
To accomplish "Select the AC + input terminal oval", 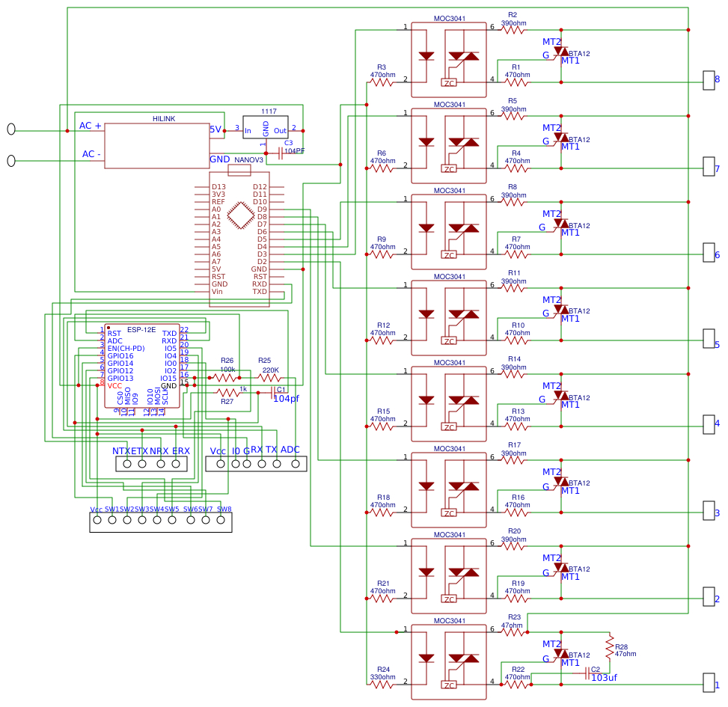I will coord(11,129).
